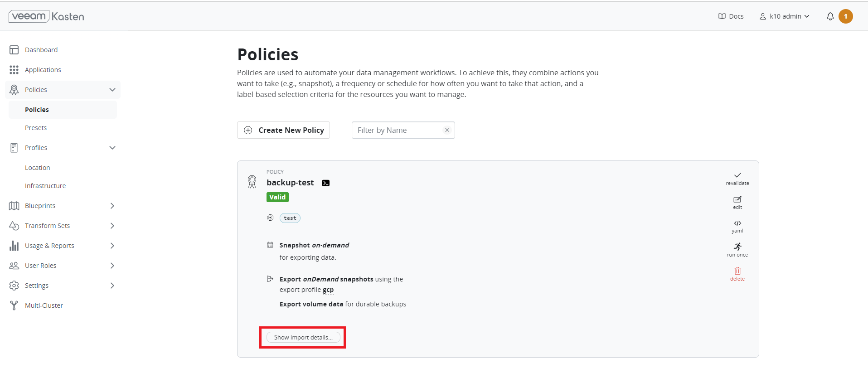Open the Docs link
This screenshot has width=868, height=383.
[x=731, y=16]
